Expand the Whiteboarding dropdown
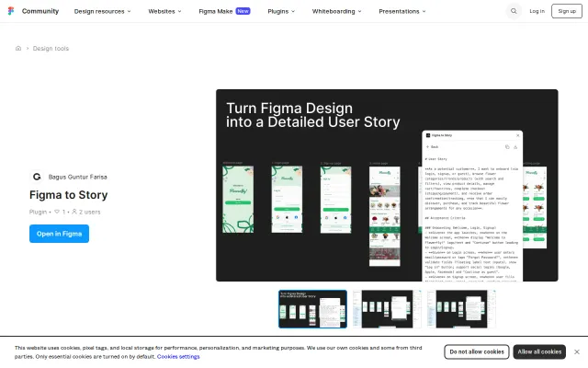Screen dimensions: 588x368 pos(337,11)
